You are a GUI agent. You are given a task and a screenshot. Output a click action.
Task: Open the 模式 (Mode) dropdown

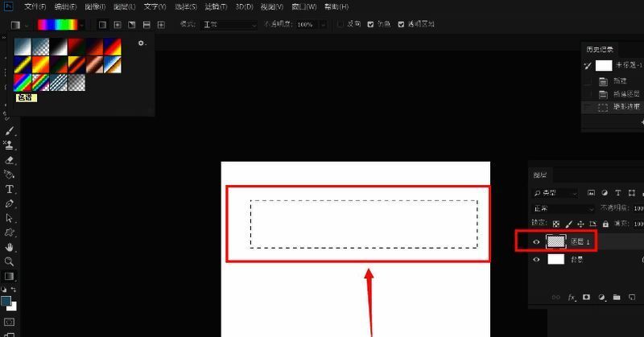(229, 25)
